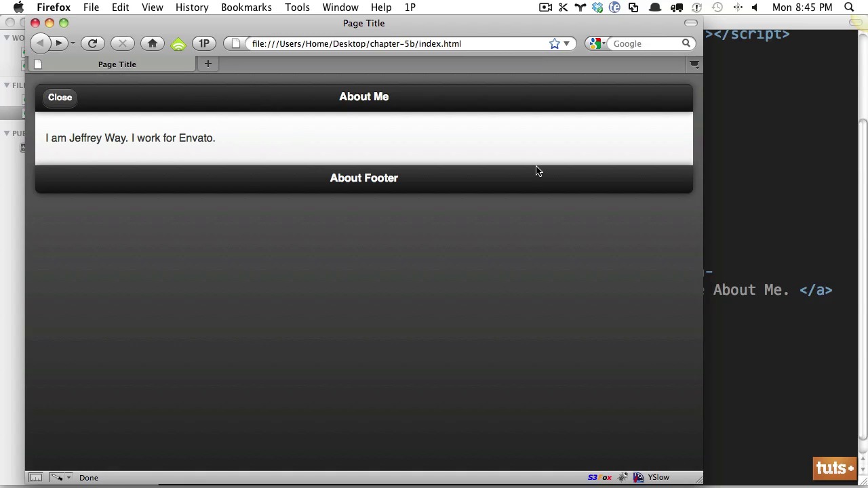Open the File menu

(x=91, y=7)
